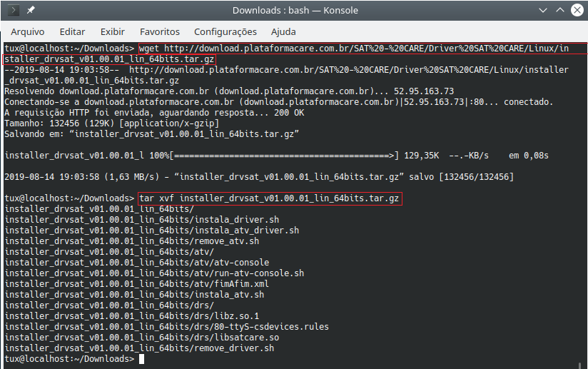Screen dimensions: 588x369
Task: Click the 'lin_64bits/atv/' directory line
Action: pyautogui.click(x=109, y=252)
